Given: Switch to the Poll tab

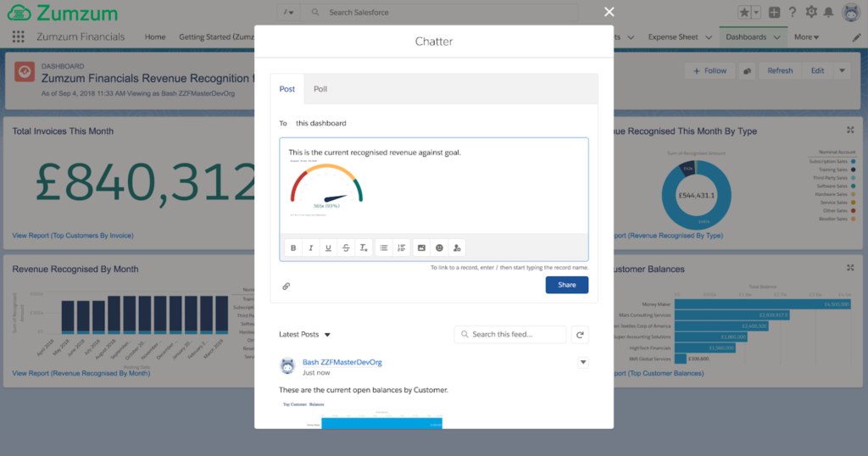Looking at the screenshot, I should 320,89.
